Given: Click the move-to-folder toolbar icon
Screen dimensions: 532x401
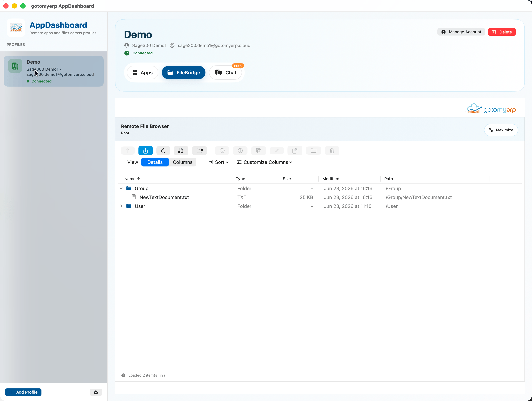Looking at the screenshot, I should tap(313, 151).
